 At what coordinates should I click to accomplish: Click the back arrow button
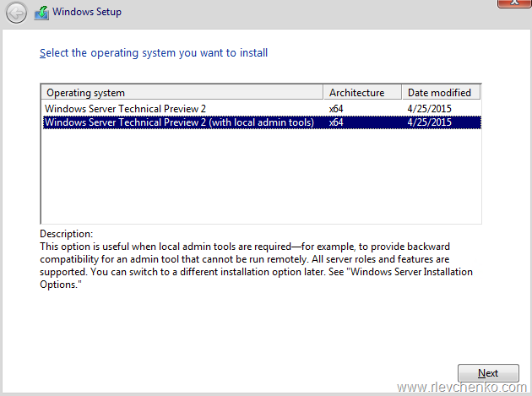[17, 13]
